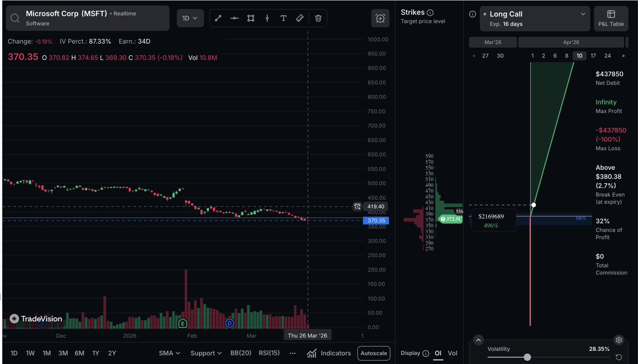The height and width of the screenshot is (364, 638).
Task: Click info icon beside Long Call
Action: pyautogui.click(x=473, y=14)
